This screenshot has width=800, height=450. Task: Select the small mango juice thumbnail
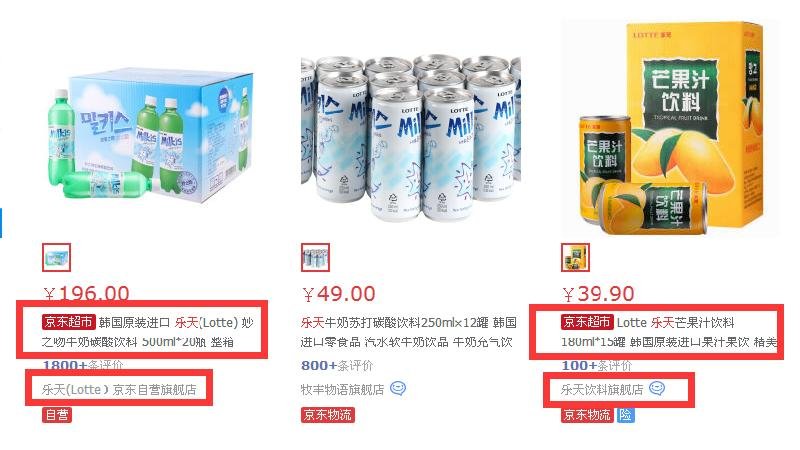pos(576,258)
